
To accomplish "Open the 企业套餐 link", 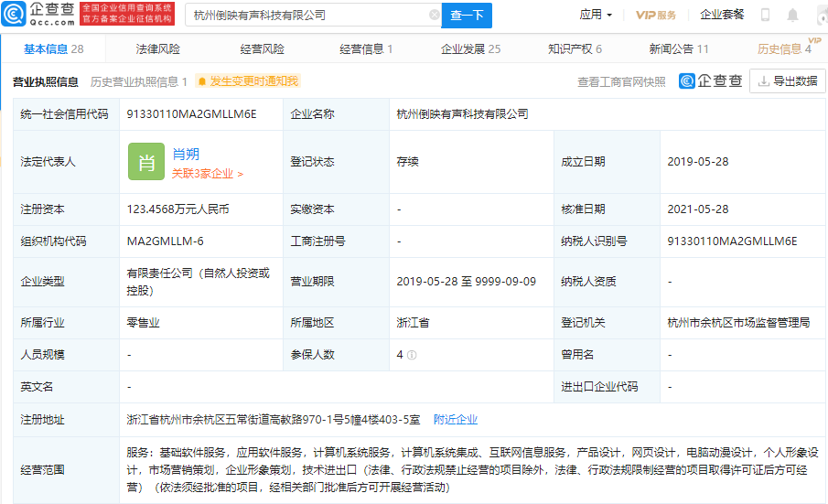I will [x=722, y=15].
